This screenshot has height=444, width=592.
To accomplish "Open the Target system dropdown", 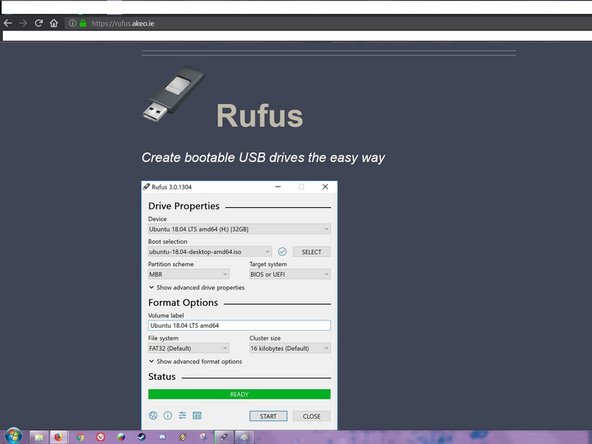I will pyautogui.click(x=290, y=274).
